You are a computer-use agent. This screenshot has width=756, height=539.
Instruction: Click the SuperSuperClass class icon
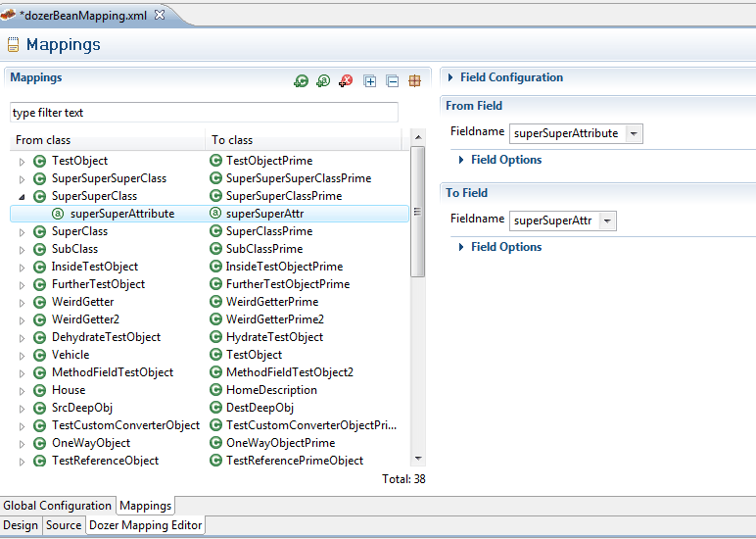click(39, 196)
